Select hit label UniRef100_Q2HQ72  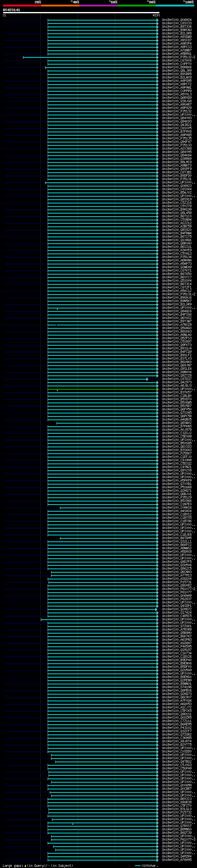pos(177,609)
